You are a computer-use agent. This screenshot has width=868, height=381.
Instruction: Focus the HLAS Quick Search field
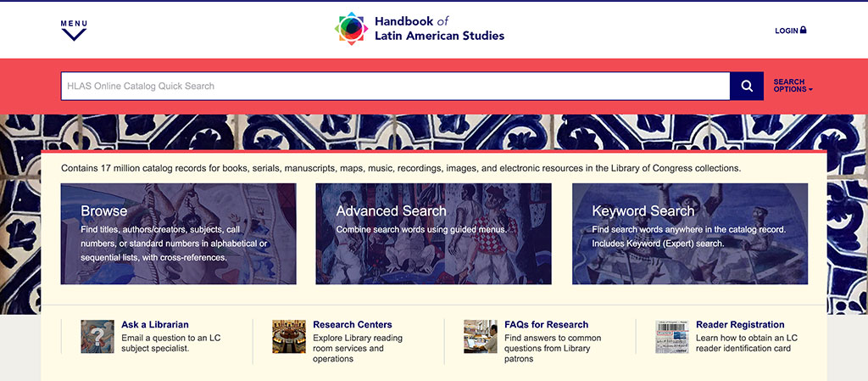tap(395, 86)
